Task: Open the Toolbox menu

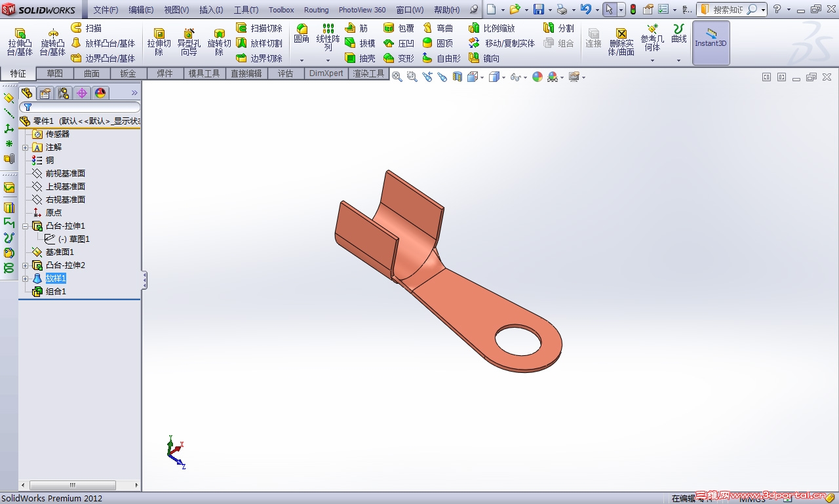Action: [281, 10]
